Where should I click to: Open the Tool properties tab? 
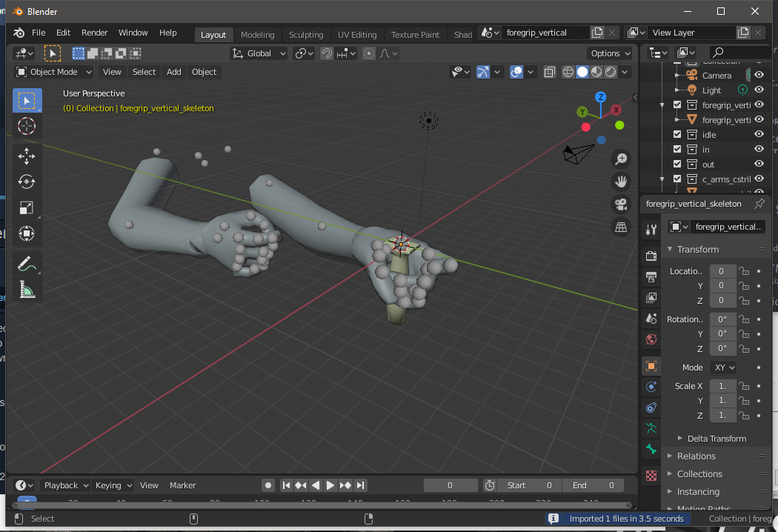651,229
